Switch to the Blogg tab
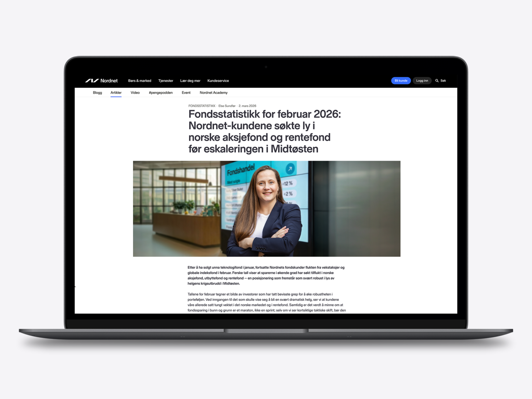Viewport: 532px width, 399px height. [x=97, y=93]
